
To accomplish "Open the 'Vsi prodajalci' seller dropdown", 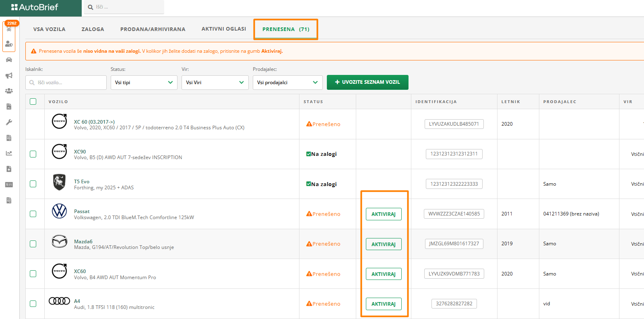I will [x=287, y=83].
